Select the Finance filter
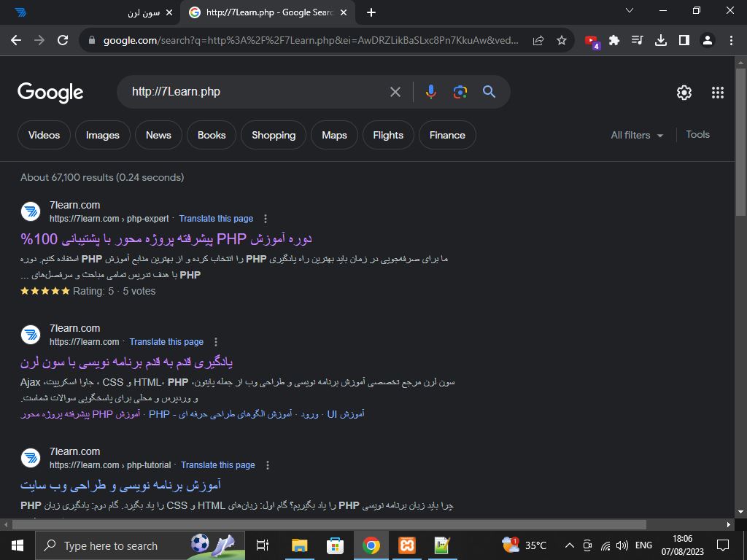This screenshot has width=747, height=560. click(x=447, y=135)
